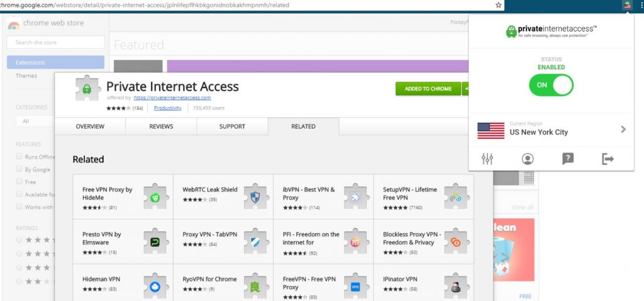Open IPinator VPN extension icon
Viewport: 644px width, 301px height.
coord(455,286)
